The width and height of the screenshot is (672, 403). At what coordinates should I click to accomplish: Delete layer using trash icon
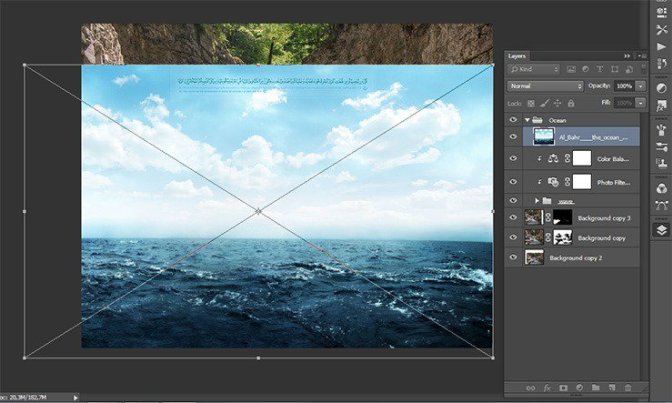(x=627, y=387)
